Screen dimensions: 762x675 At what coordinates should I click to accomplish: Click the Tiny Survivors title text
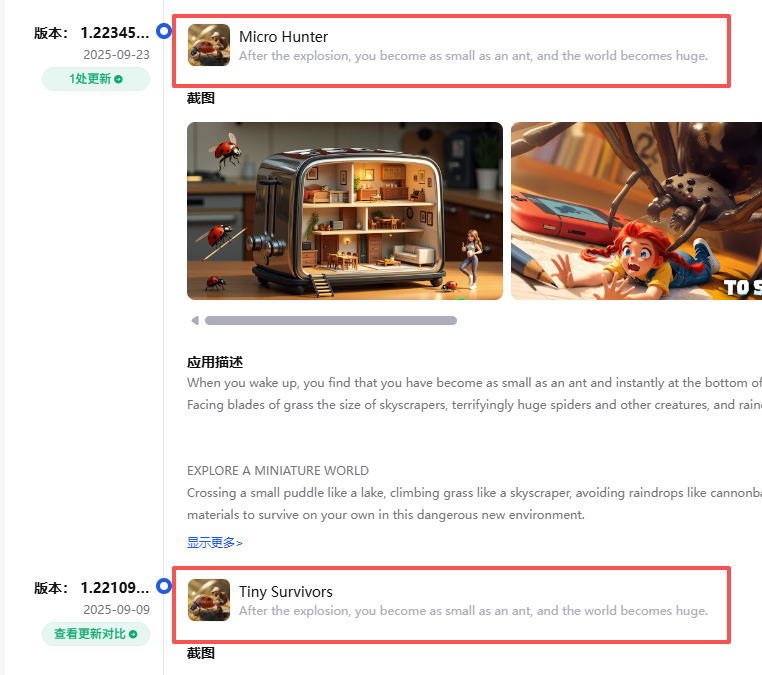pyautogui.click(x=286, y=592)
